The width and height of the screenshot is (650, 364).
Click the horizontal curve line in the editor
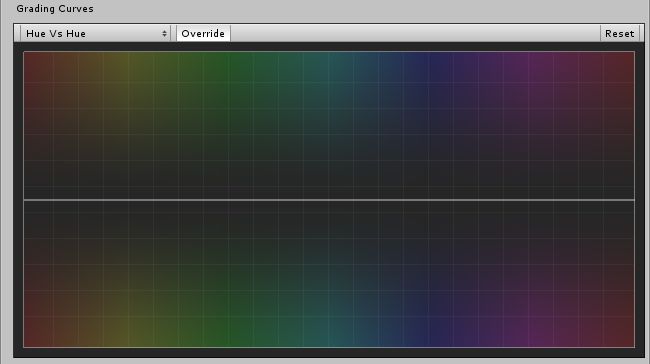(x=329, y=200)
